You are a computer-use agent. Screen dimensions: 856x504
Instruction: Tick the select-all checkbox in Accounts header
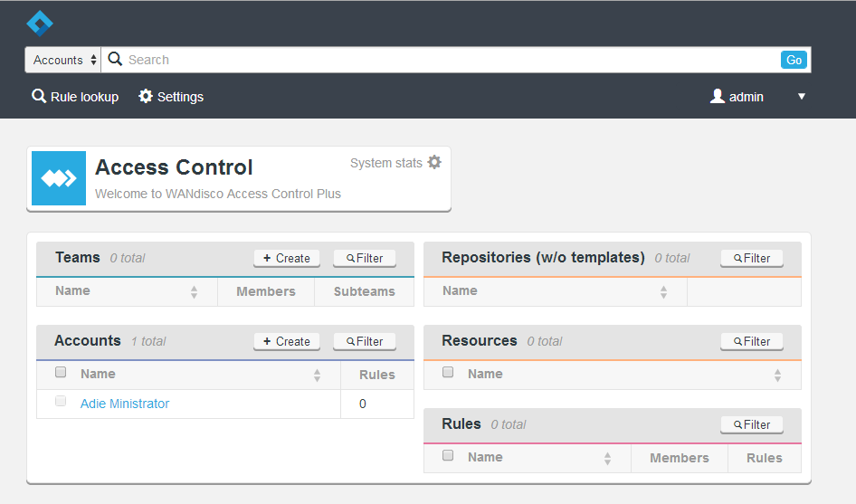point(61,373)
